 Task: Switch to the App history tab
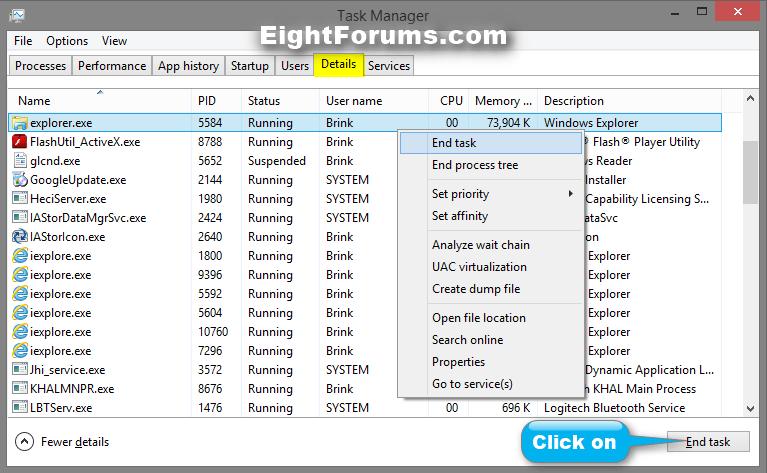click(188, 66)
